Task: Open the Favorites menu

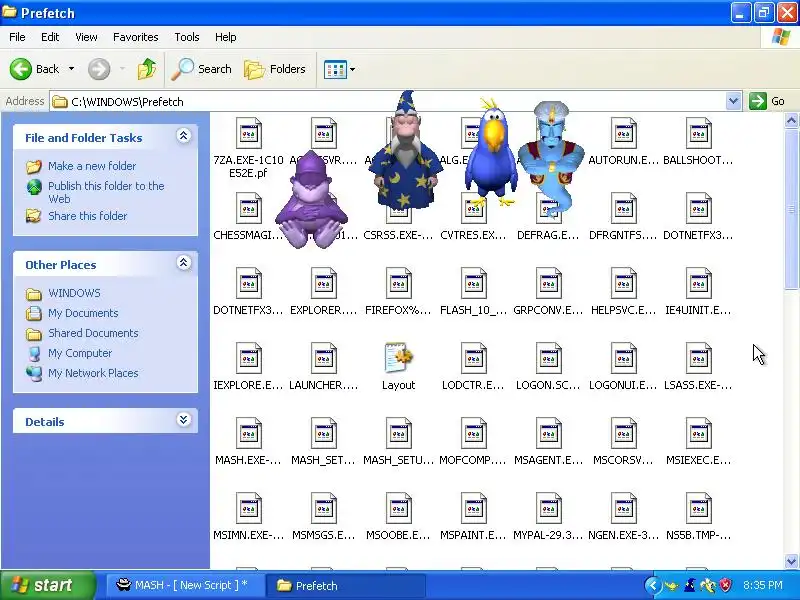Action: [x=136, y=37]
